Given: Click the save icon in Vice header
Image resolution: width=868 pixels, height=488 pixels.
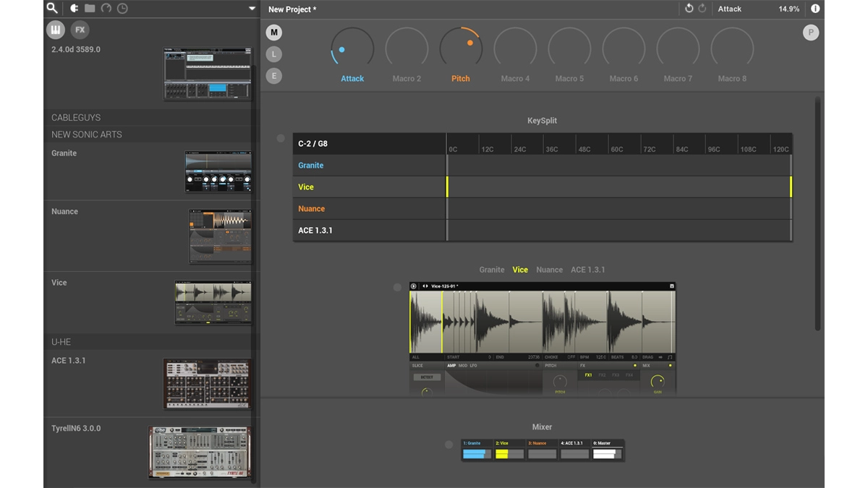Looking at the screenshot, I should [672, 286].
